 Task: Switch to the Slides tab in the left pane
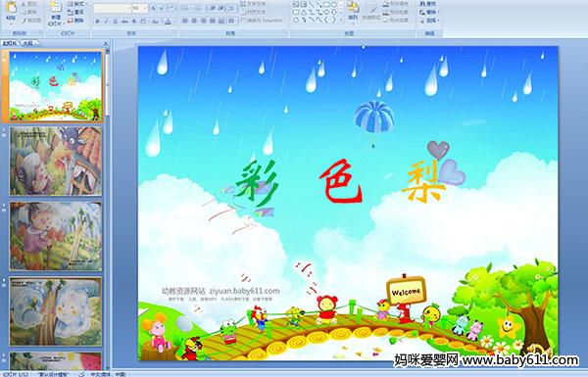point(10,43)
